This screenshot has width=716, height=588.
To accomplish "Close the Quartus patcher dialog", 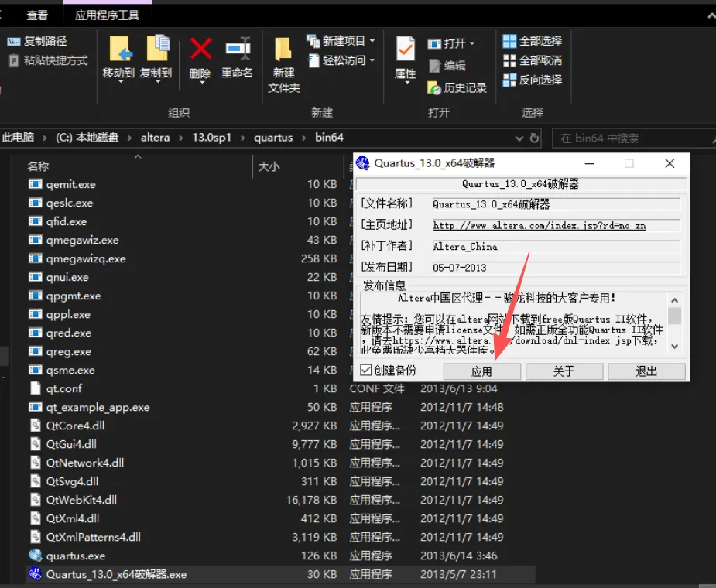I will point(670,163).
